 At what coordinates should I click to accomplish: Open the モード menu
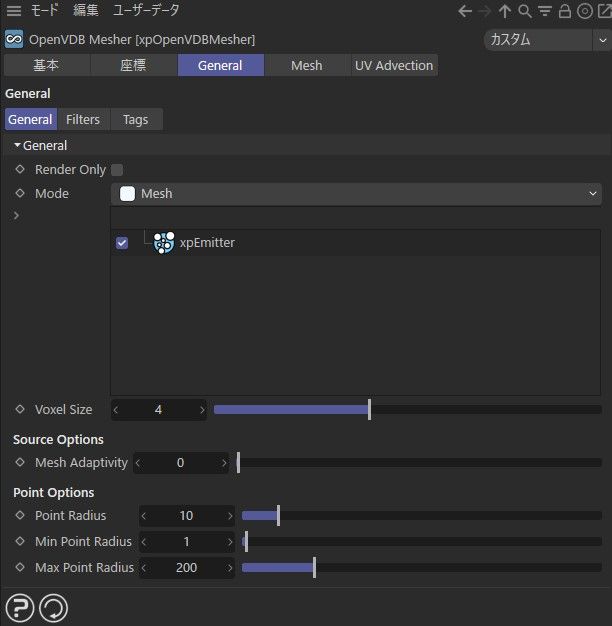[44, 10]
